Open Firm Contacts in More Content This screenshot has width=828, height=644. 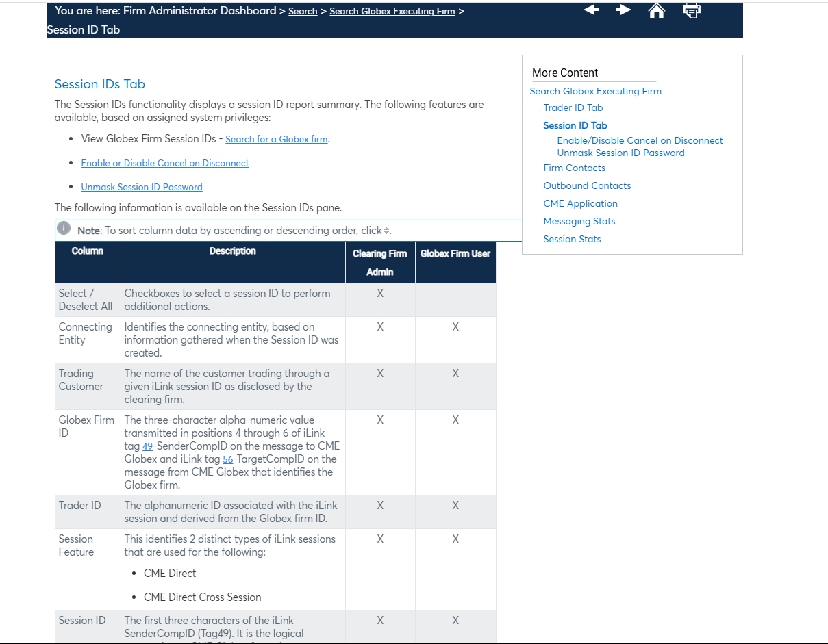[x=575, y=168]
